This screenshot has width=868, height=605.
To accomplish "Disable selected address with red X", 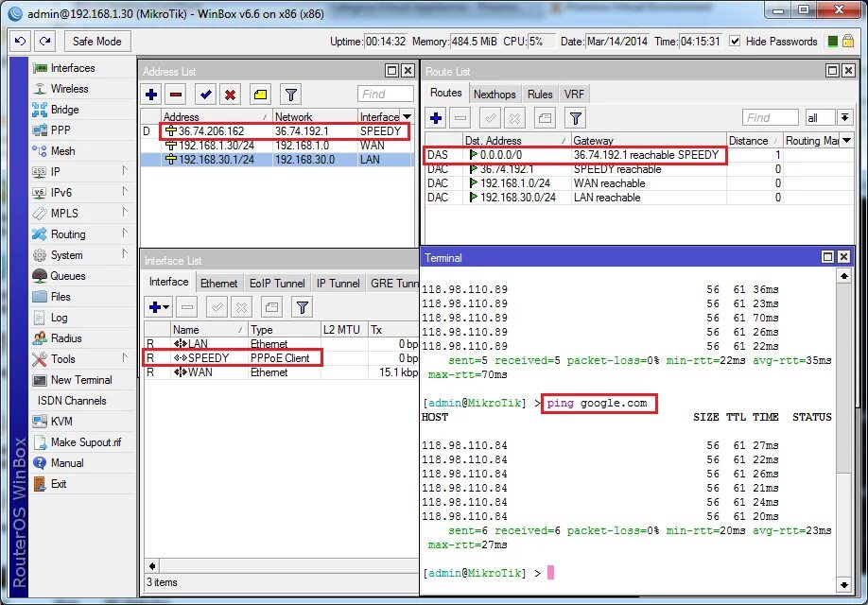I will pyautogui.click(x=231, y=95).
